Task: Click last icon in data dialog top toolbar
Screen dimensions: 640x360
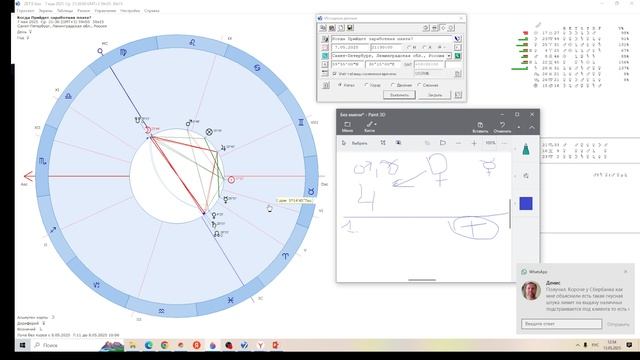Action: (x=451, y=28)
